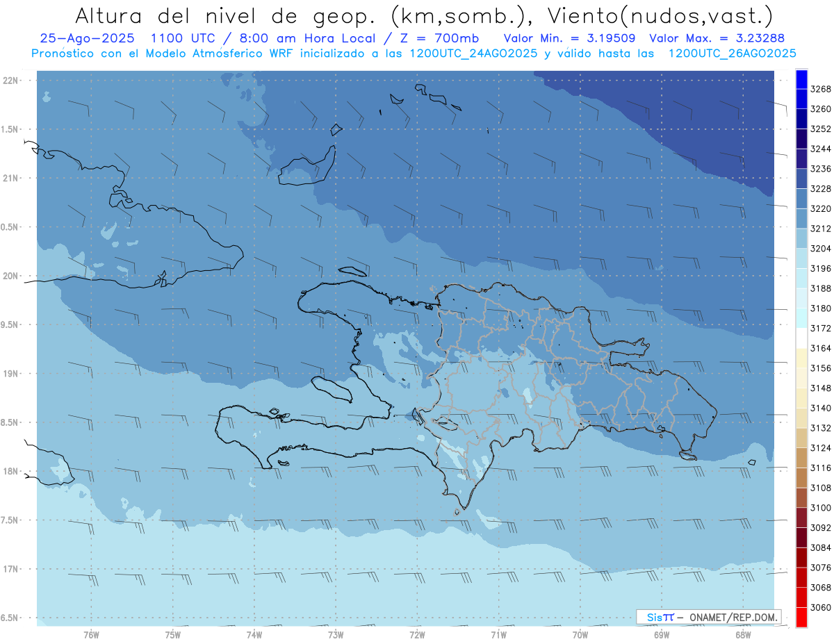The image size is (834, 644).
Task: Click the 70W longitude label
Action: click(x=580, y=634)
